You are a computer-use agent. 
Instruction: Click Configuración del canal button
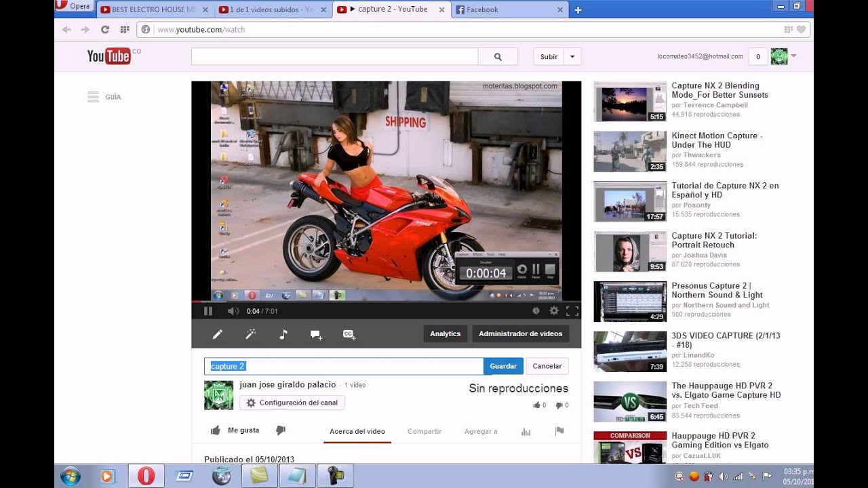[292, 403]
